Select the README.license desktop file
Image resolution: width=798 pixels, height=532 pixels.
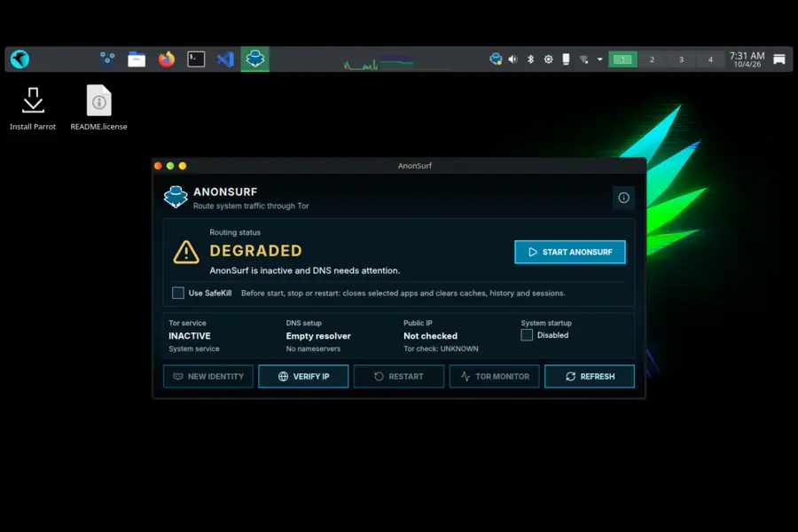point(98,108)
